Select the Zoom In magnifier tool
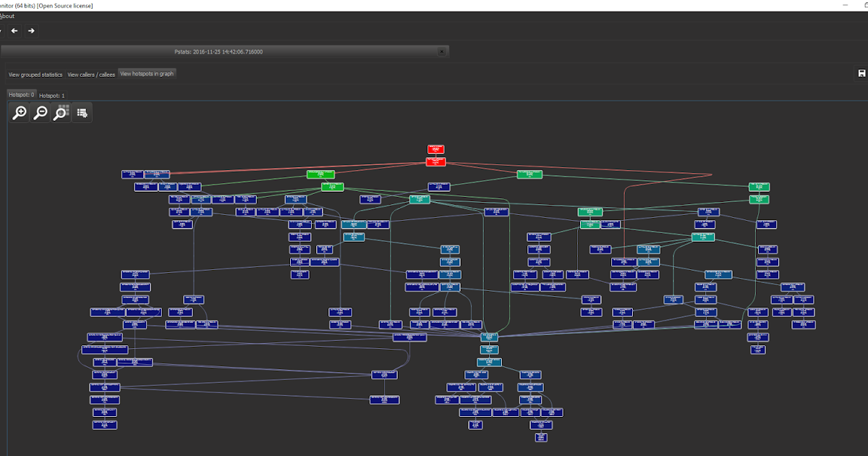Image resolution: width=868 pixels, height=456 pixels. point(19,112)
